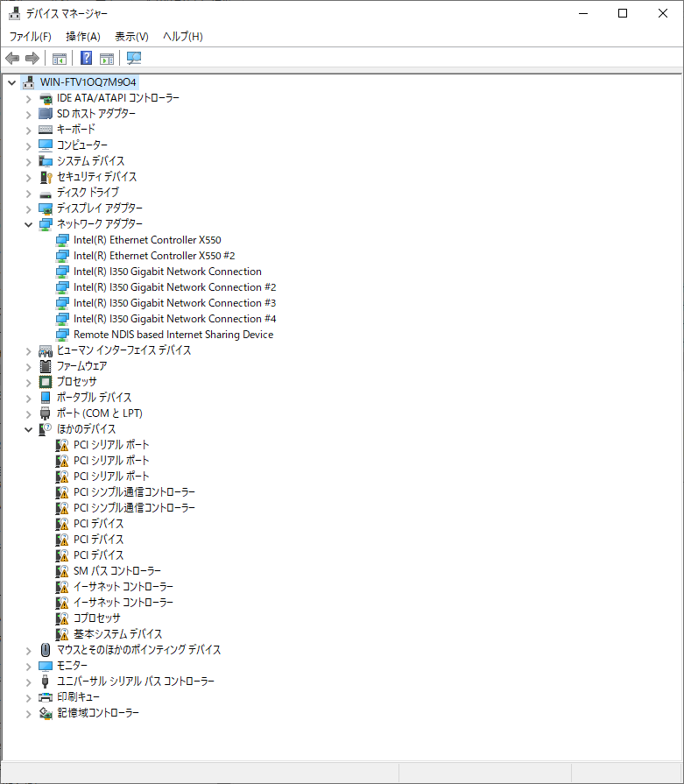Open the ヘルプ(H) menu
Image resolution: width=684 pixels, height=784 pixels.
click(x=183, y=37)
